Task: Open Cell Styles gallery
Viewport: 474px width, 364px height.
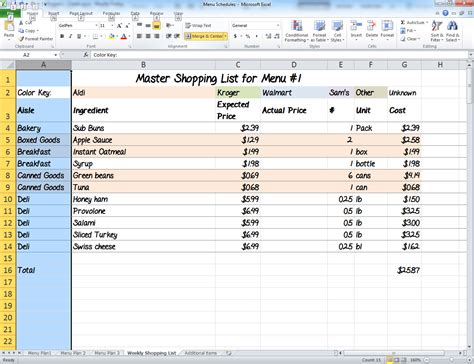Action: (x=337, y=31)
